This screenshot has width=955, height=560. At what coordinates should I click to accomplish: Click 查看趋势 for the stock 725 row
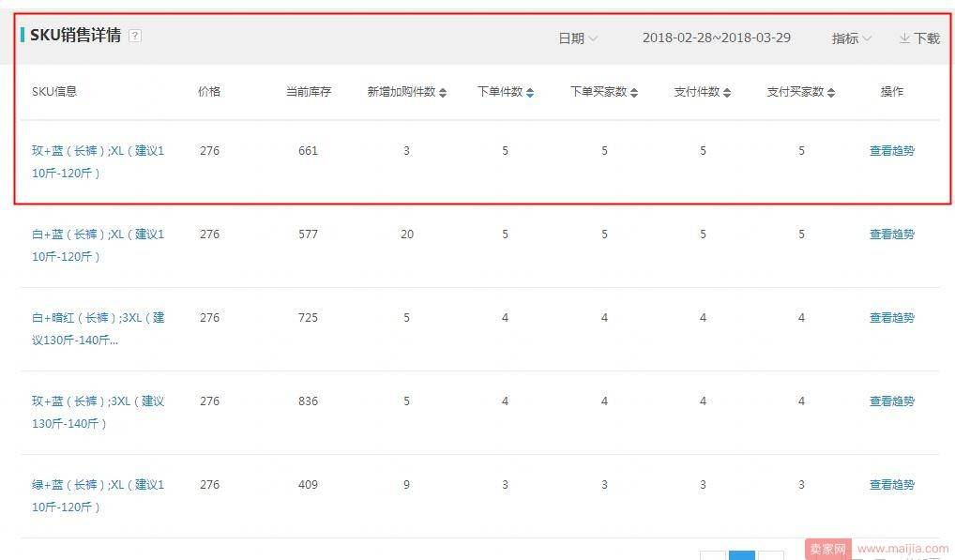891,318
